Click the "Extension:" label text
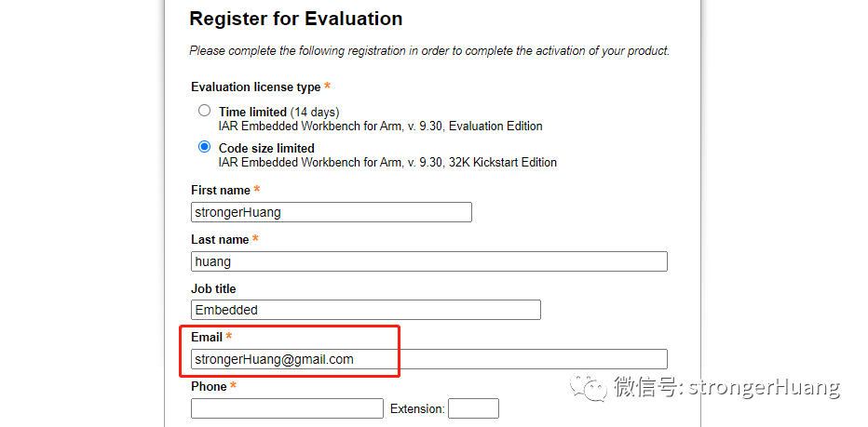The width and height of the screenshot is (868, 427). tap(417, 409)
